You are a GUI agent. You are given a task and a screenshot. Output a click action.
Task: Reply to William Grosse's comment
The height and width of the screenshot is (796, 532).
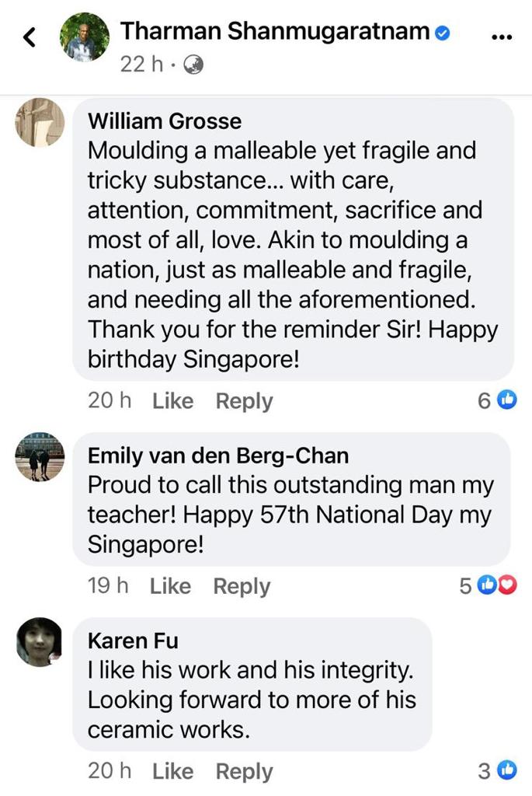[244, 401]
